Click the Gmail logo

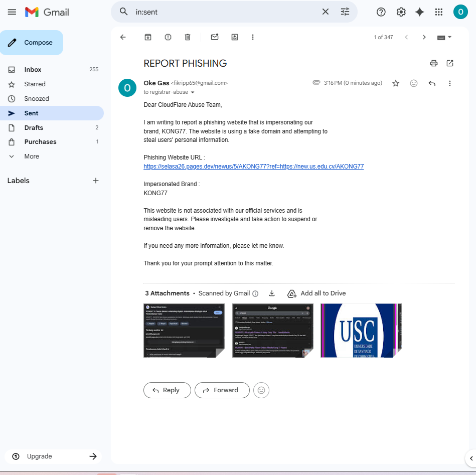(47, 12)
